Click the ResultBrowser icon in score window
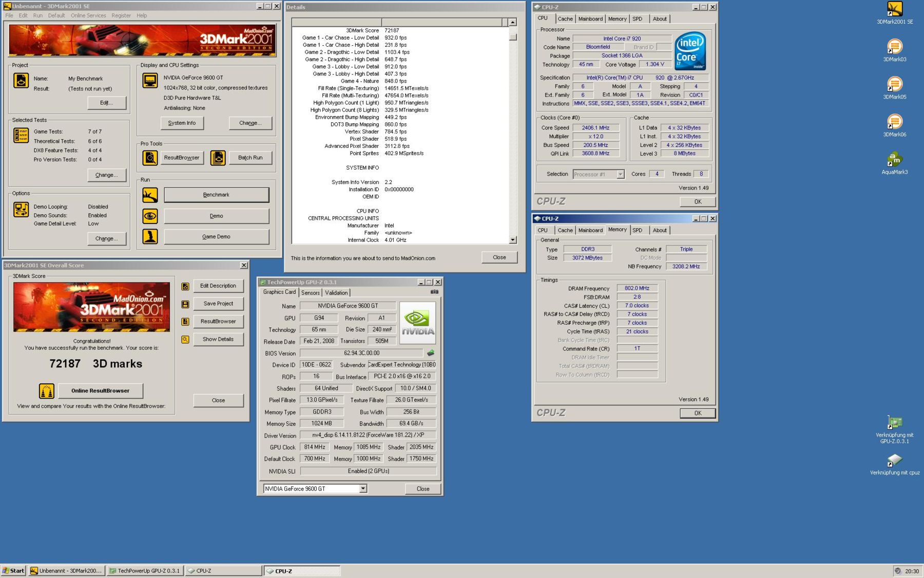 185,322
